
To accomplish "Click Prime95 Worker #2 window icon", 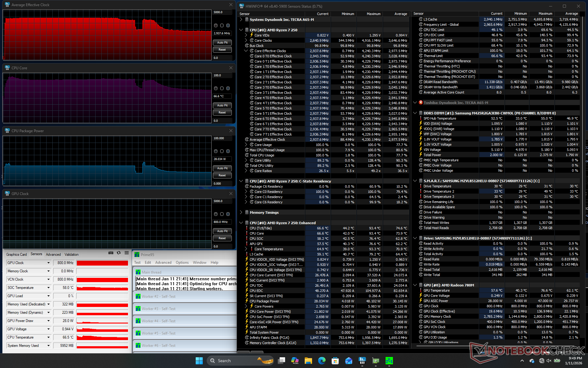I will click(x=138, y=297).
